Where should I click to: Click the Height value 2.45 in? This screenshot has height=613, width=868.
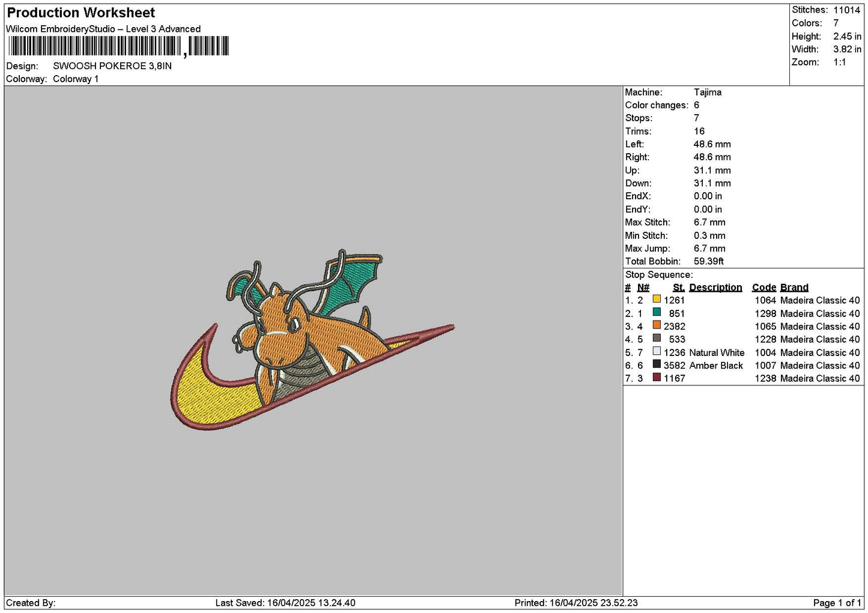[x=847, y=36]
